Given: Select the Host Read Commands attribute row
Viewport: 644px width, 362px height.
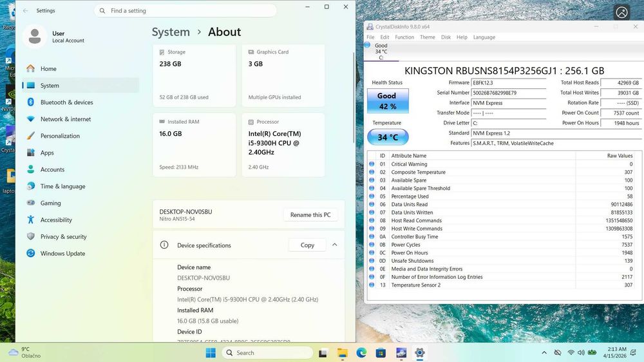Looking at the screenshot, I should point(501,221).
